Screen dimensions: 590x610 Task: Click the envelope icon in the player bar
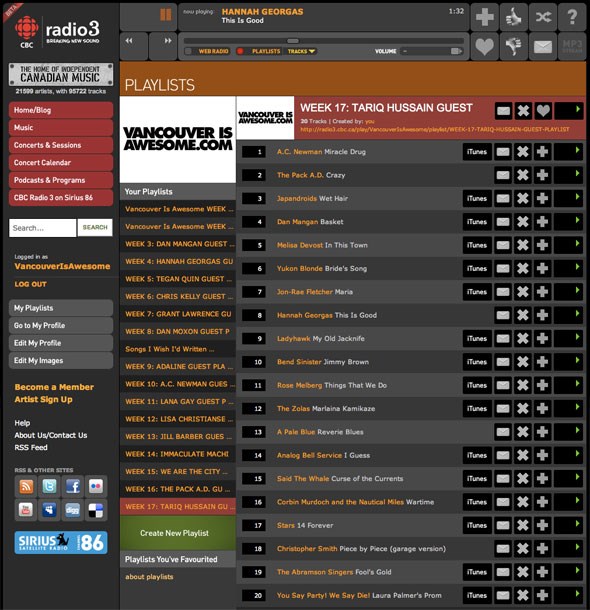point(543,46)
